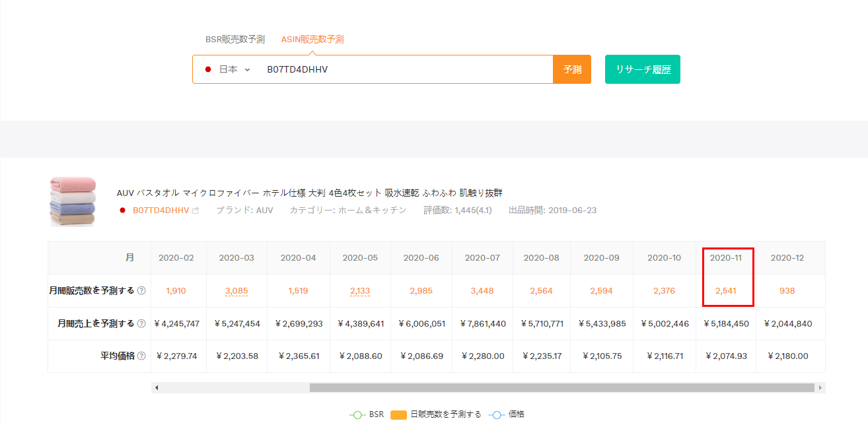Click revenue cell ¥6,006,051
The width and height of the screenshot is (868, 423).
tap(421, 324)
